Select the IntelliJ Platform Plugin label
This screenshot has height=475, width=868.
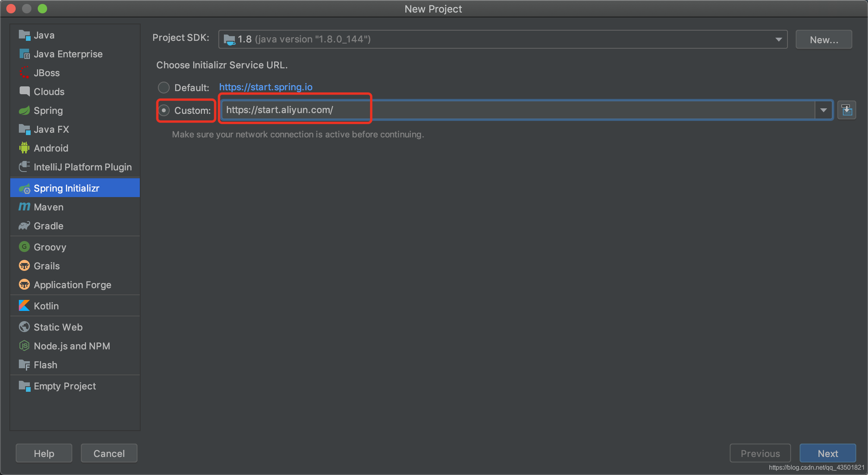(83, 167)
